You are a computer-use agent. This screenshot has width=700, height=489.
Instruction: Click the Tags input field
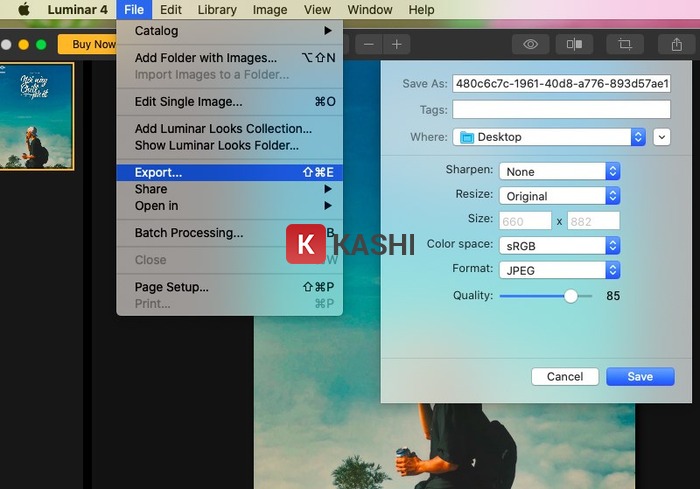tap(561, 109)
